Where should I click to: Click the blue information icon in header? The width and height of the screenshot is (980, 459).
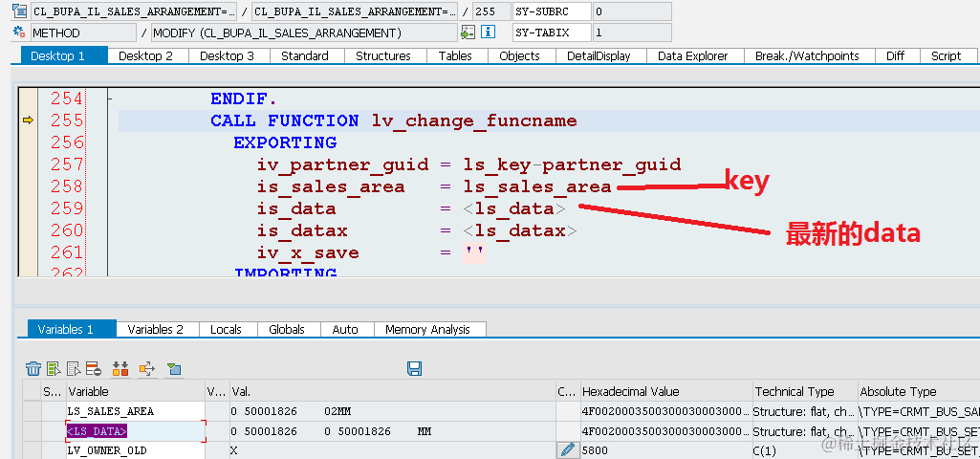(489, 33)
